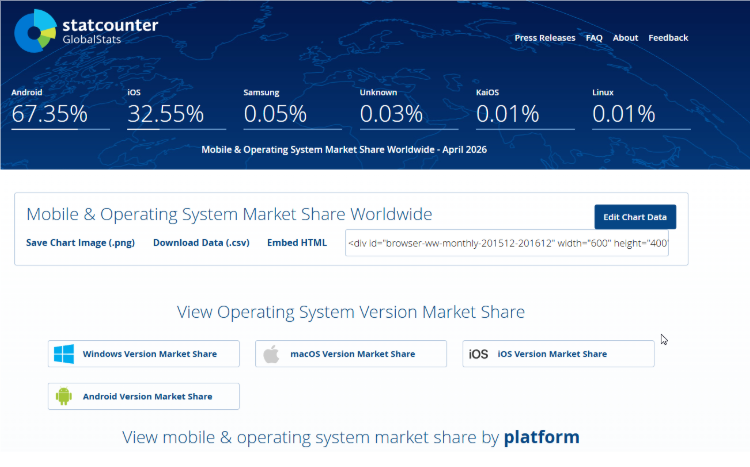Save Chart Image as png
750x467 pixels.
(x=80, y=243)
